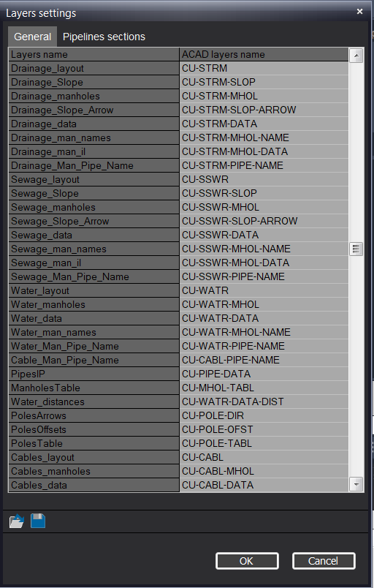Screen dimensions: 374x588
Task: Close the Layers settings dialog
Action: point(360,11)
